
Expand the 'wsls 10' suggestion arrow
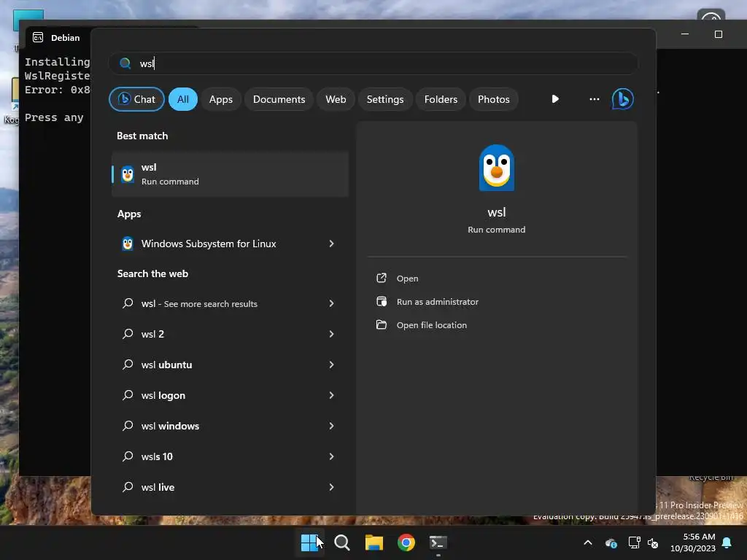click(331, 456)
